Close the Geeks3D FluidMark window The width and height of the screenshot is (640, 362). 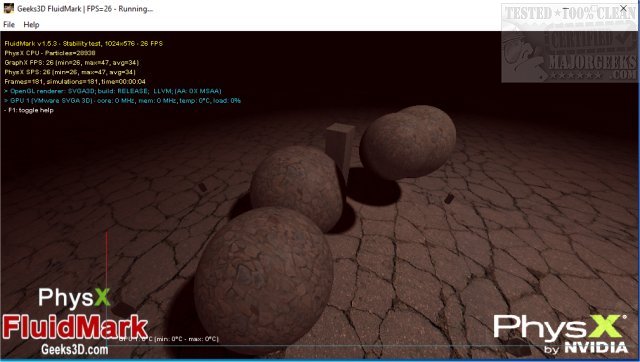(623, 8)
